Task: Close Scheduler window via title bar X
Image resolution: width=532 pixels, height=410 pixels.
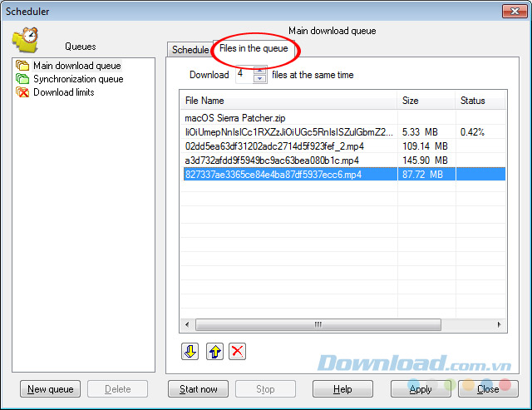Action: [515, 11]
